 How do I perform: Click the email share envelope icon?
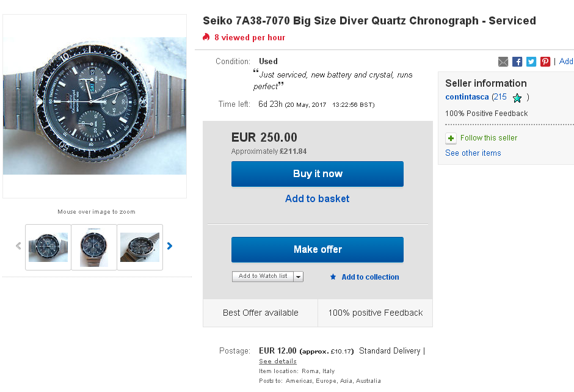[503, 62]
